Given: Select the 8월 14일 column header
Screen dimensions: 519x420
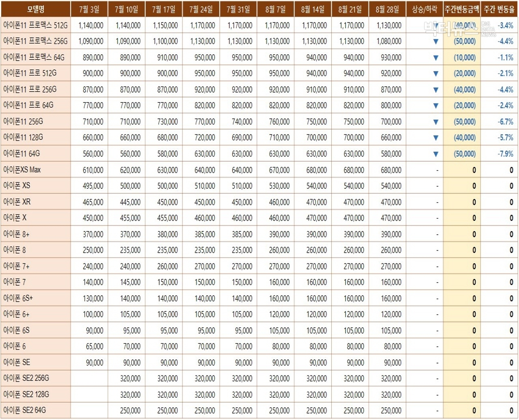Looking at the screenshot, I should point(313,9).
